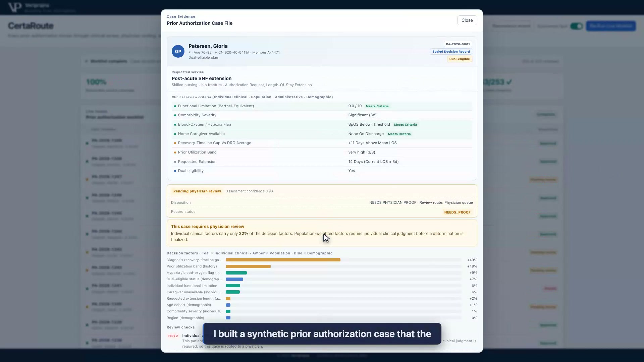This screenshot has width=644, height=362.
Task: Click the FIRED review check badge
Action: (173, 336)
